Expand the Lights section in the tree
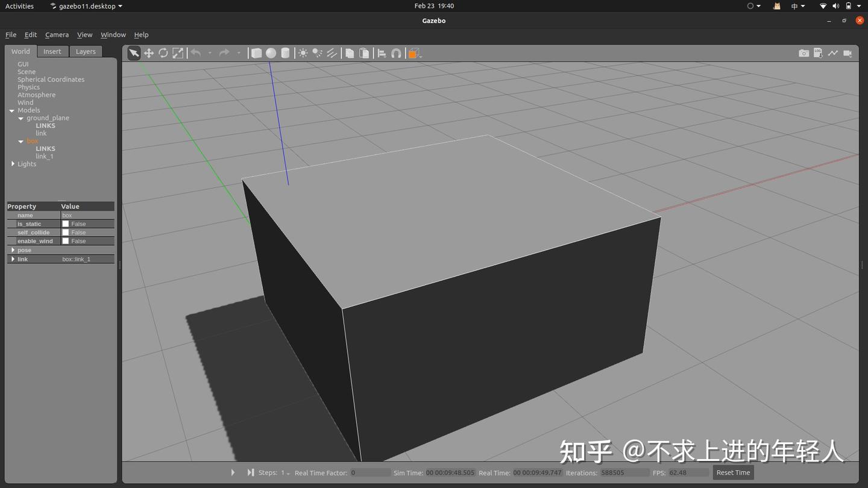 click(x=13, y=163)
